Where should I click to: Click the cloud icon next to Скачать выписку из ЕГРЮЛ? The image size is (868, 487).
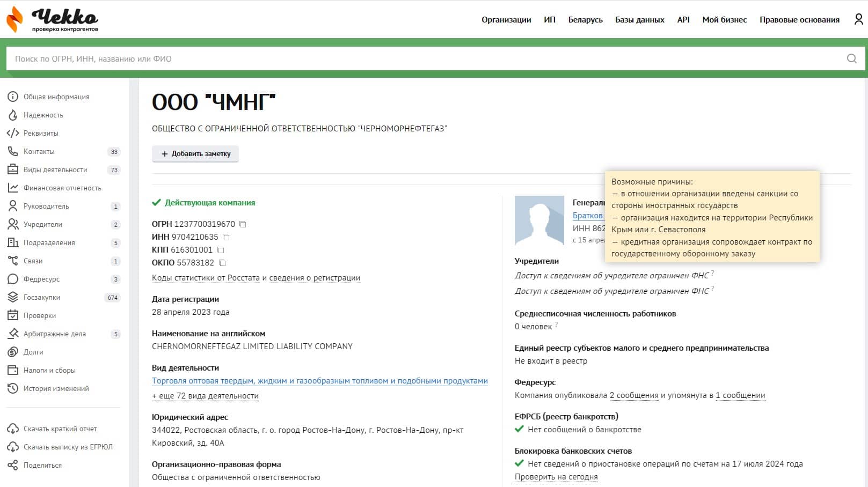coord(13,447)
